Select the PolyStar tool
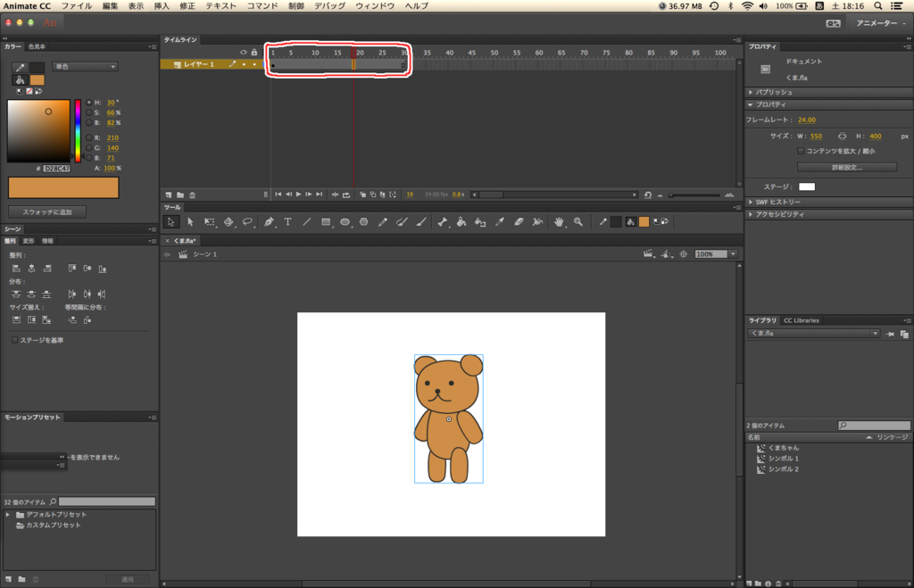 [364, 221]
